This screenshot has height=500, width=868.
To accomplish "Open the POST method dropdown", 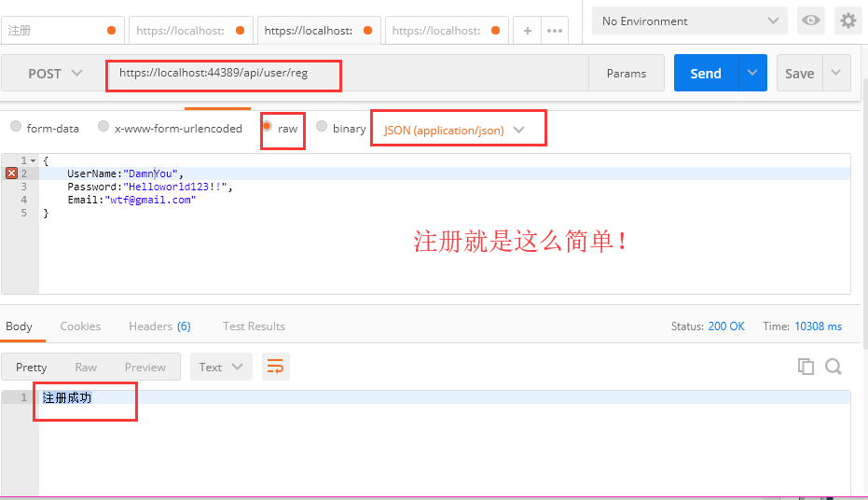I will (55, 73).
